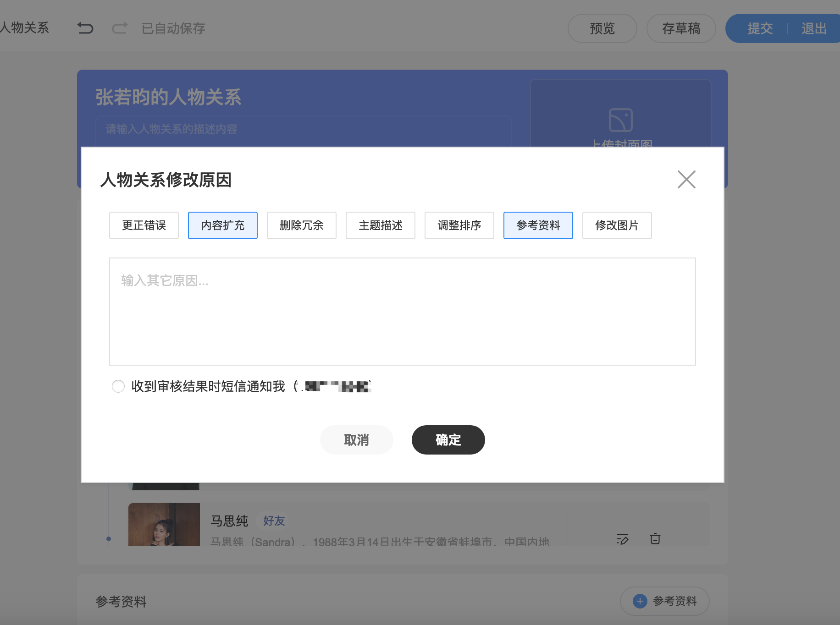This screenshot has width=840, height=625.
Task: Click the 已自动保存 status text
Action: (x=173, y=28)
